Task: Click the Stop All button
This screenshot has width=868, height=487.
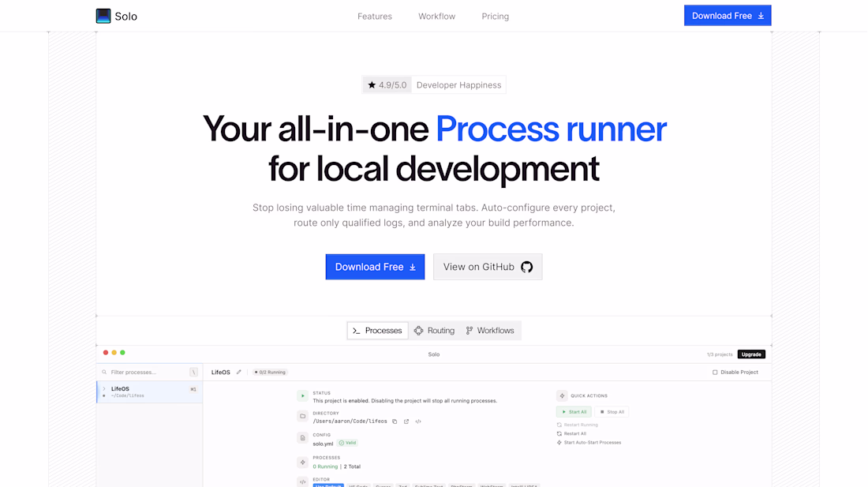Action: (x=612, y=412)
